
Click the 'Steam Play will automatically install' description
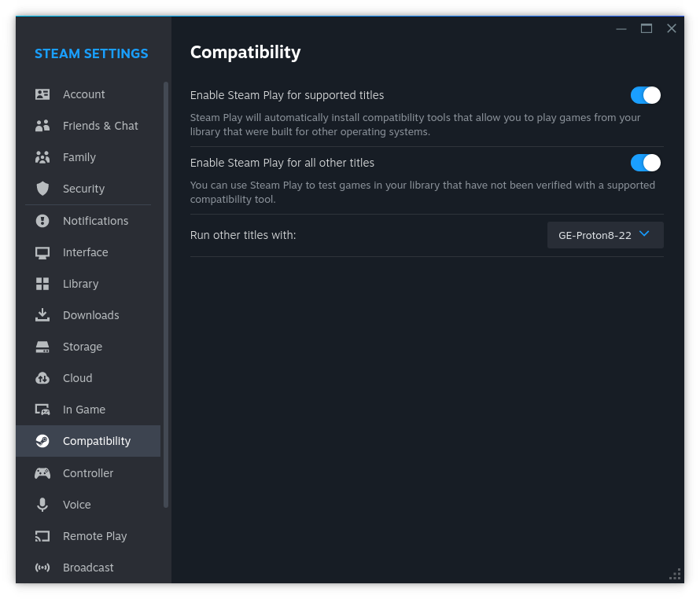(415, 124)
